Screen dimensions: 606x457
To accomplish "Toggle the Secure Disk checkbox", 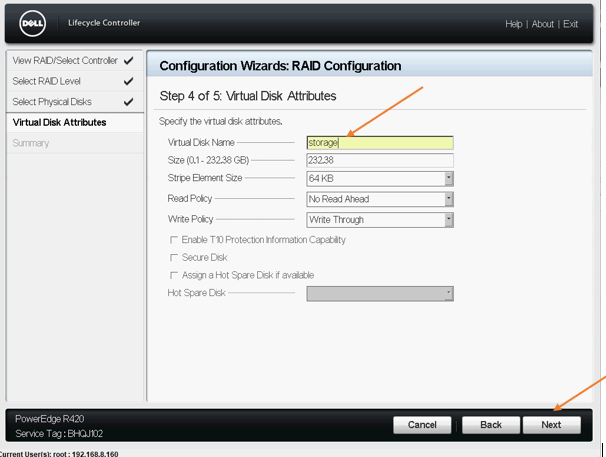I will tap(174, 257).
